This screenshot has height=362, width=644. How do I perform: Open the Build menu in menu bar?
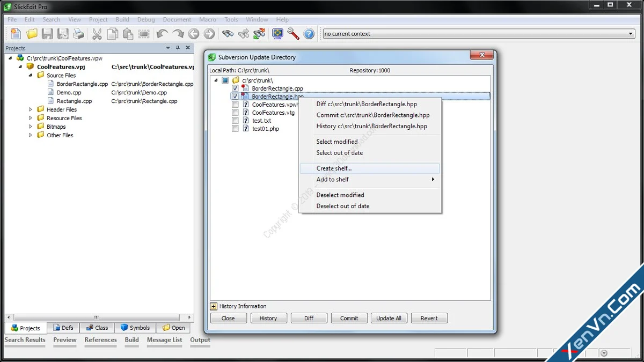122,19
